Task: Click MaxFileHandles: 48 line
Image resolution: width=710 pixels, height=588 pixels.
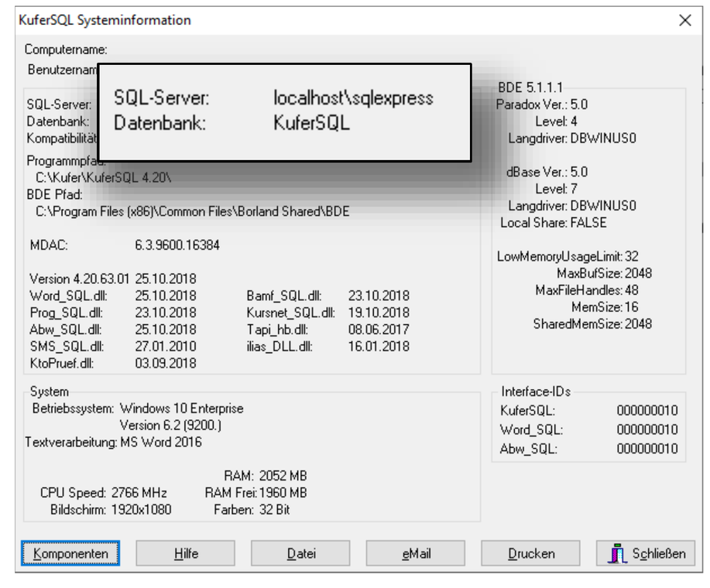Action: tap(587, 290)
